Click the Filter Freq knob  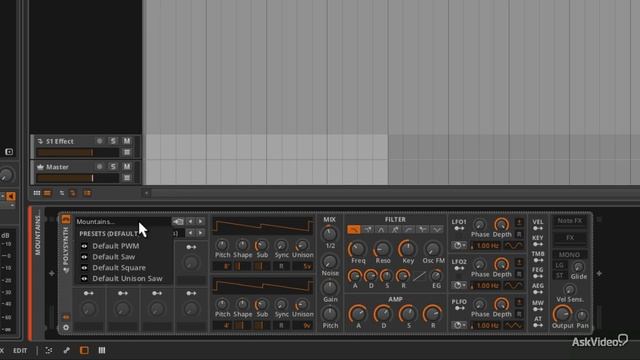tap(357, 248)
